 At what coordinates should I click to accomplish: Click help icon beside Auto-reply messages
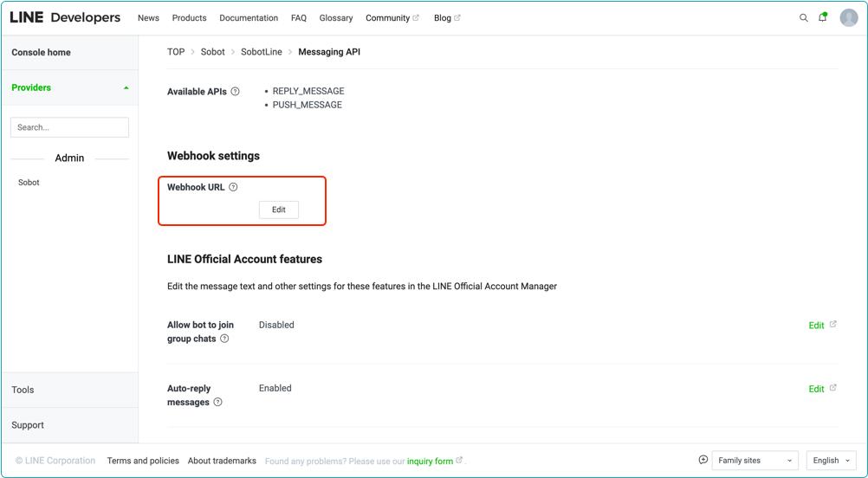(217, 403)
